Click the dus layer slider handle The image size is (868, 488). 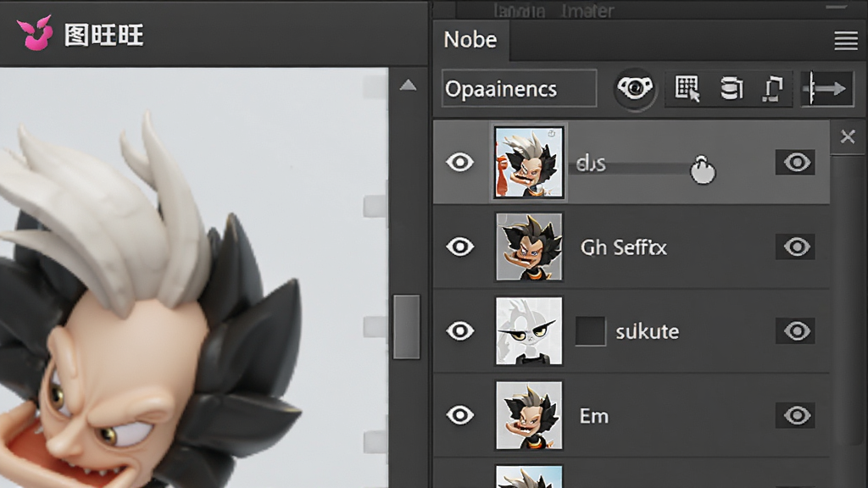(703, 169)
